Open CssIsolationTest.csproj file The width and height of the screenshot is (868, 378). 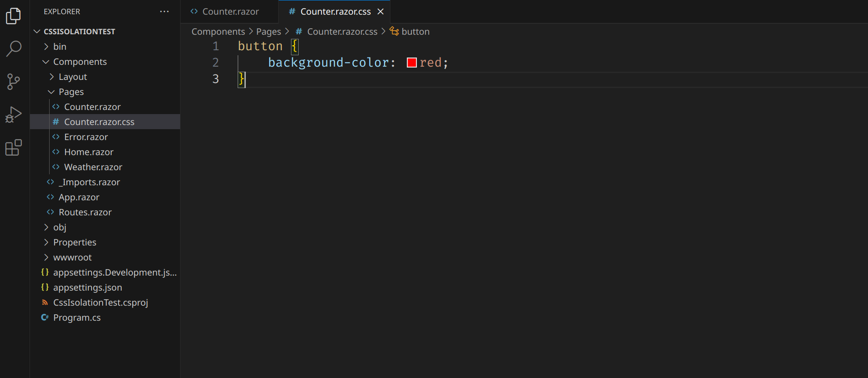[105, 302]
